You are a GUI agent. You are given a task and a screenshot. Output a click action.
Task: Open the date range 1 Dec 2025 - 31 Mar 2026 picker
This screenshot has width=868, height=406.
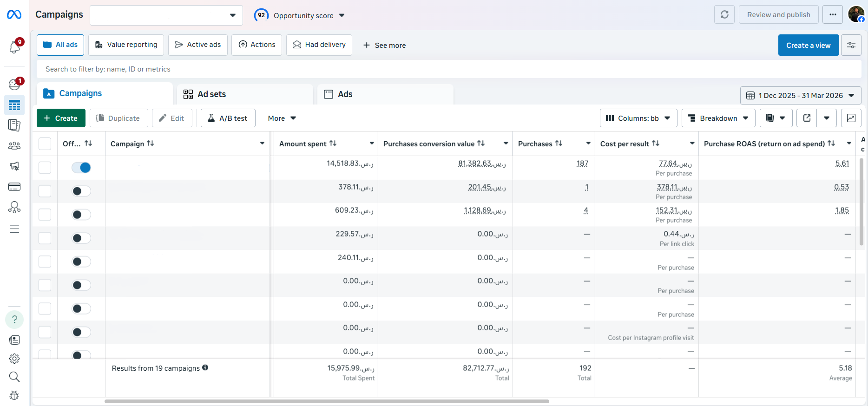pos(801,95)
